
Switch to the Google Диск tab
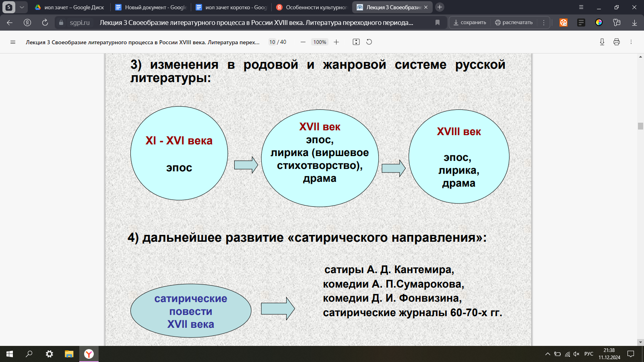pos(69,7)
